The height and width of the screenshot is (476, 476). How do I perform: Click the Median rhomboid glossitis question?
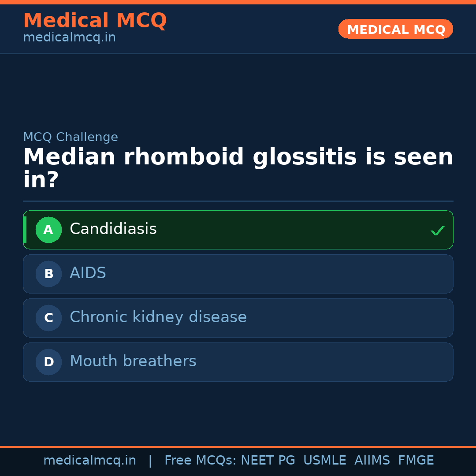238,168
